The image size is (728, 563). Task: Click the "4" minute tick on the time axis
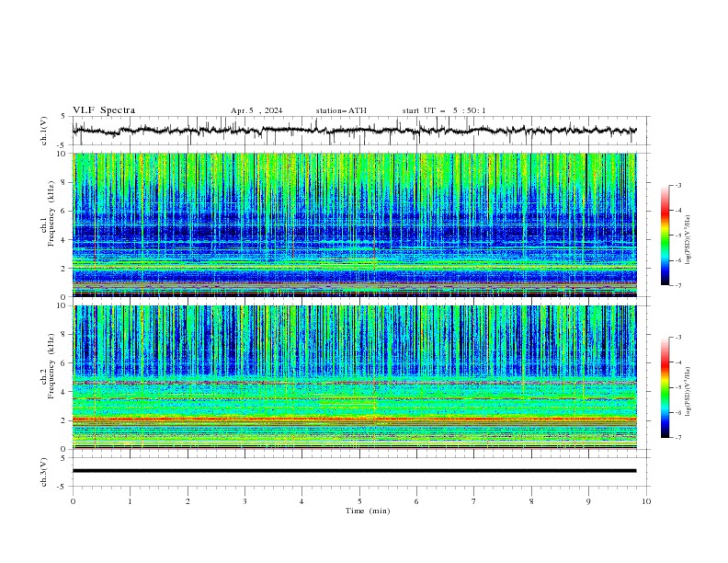click(x=301, y=501)
